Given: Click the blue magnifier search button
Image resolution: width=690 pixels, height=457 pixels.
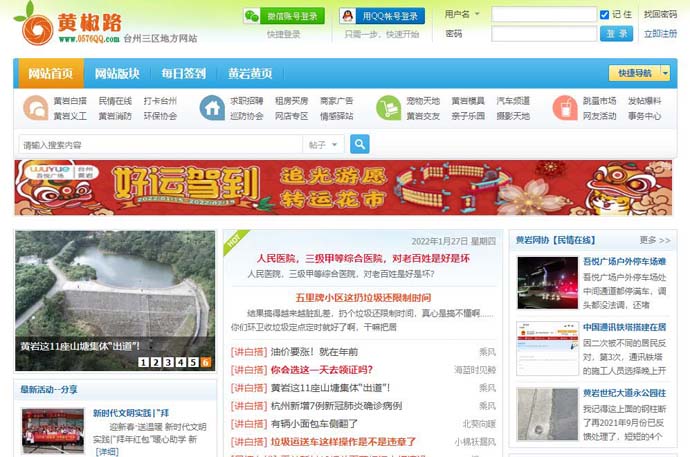Looking at the screenshot, I should pos(360,144).
